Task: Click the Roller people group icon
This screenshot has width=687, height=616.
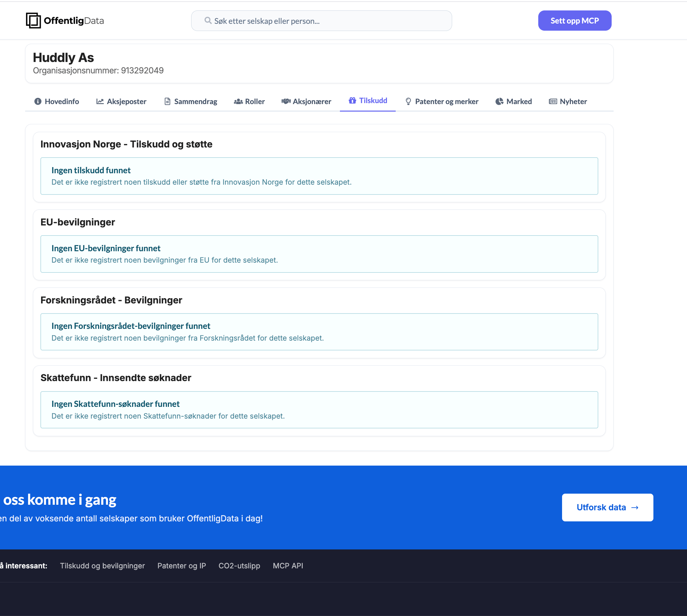Action: click(x=238, y=101)
